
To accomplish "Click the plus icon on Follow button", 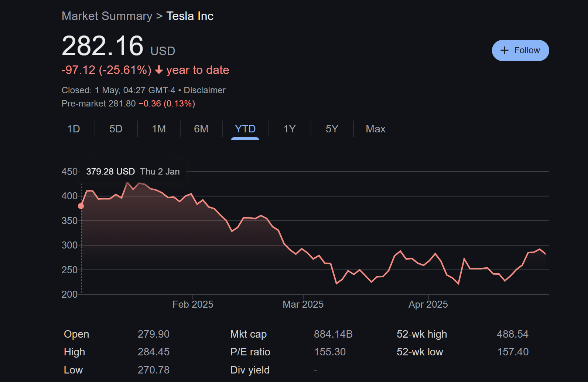I will point(504,51).
